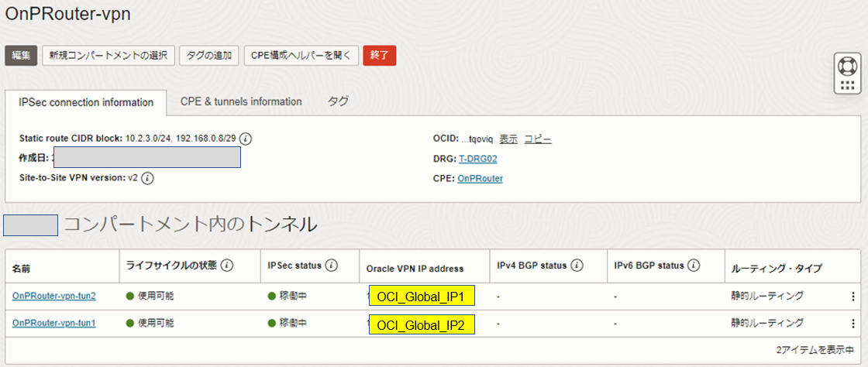Click the ルーティング・タイプ column header
Screen dimensions: 868x367
pyautogui.click(x=776, y=269)
